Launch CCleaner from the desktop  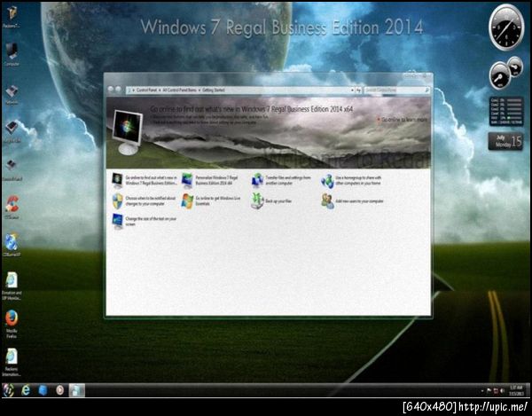(x=12, y=207)
